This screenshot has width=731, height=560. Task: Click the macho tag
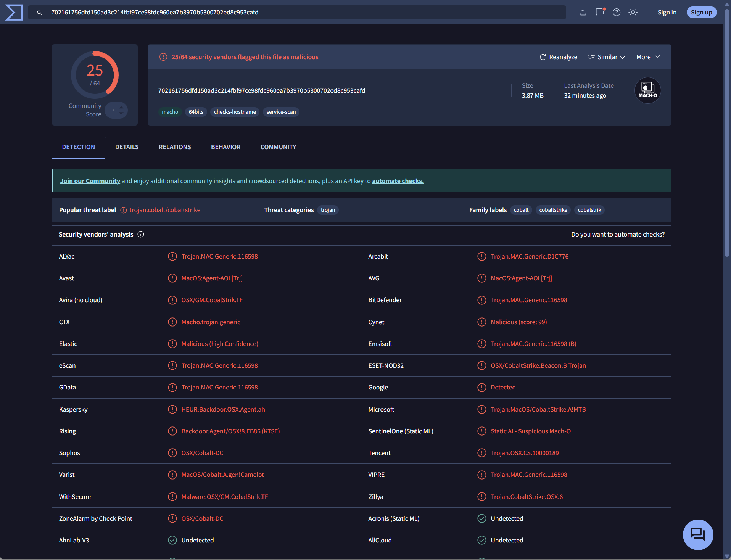click(170, 112)
